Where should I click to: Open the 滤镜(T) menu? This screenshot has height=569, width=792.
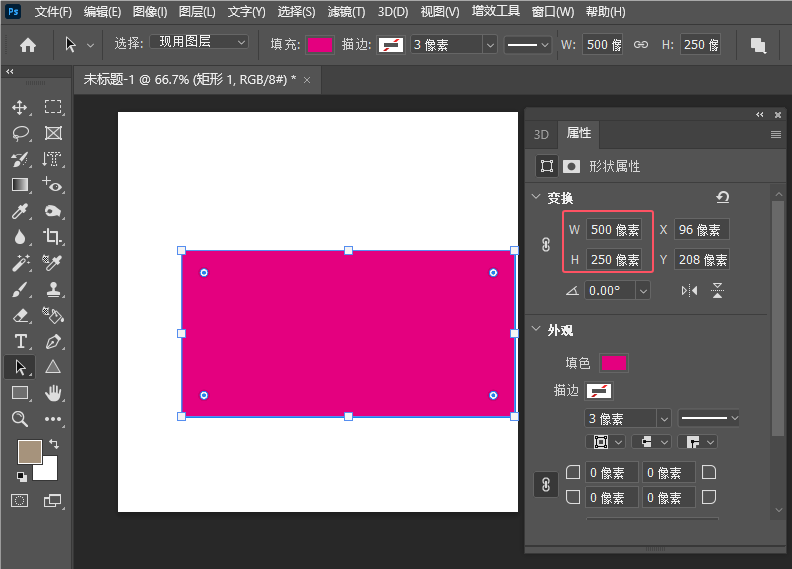pos(346,12)
